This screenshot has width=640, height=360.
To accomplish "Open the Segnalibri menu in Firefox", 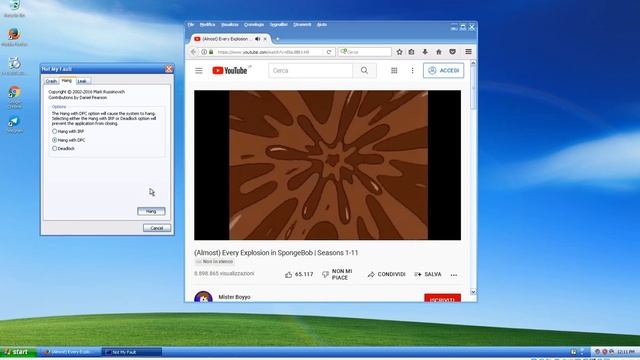I will (x=279, y=24).
